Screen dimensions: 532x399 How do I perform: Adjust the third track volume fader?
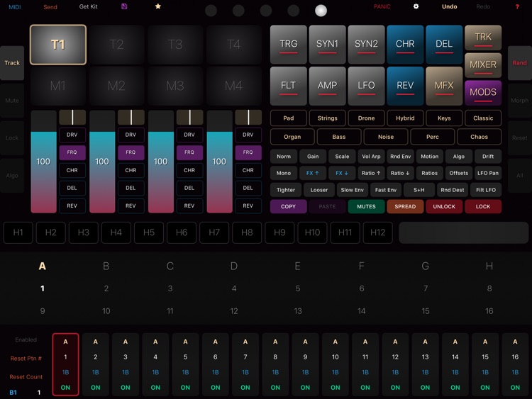click(x=161, y=162)
